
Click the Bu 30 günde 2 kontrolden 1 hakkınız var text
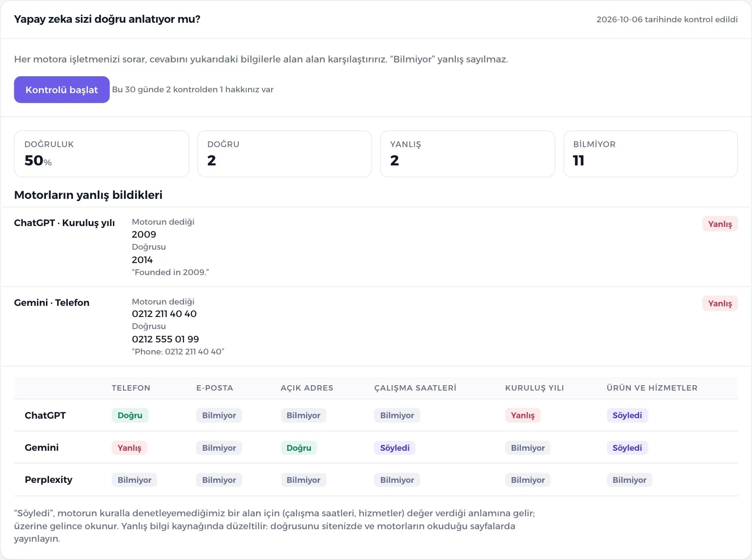[193, 89]
